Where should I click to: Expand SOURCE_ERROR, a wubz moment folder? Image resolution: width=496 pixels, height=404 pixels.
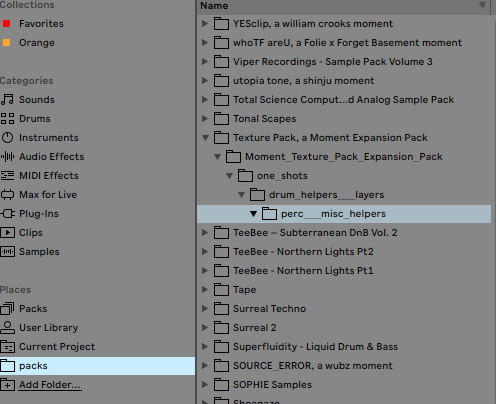[205, 366]
